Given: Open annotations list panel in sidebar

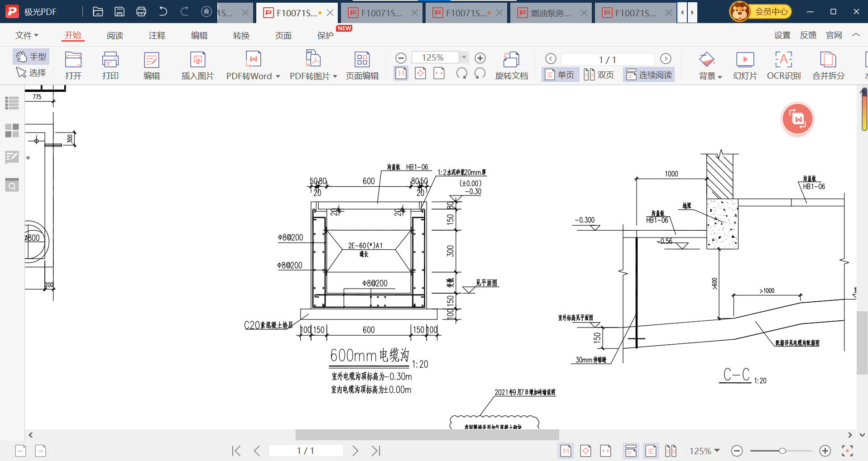Looking at the screenshot, I should 12,157.
